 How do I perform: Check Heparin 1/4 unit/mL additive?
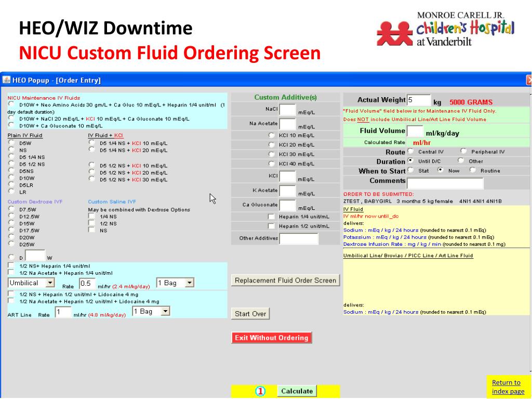(x=271, y=217)
